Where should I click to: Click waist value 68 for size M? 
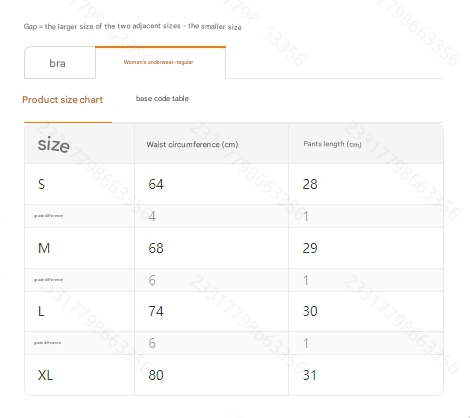pyautogui.click(x=156, y=248)
